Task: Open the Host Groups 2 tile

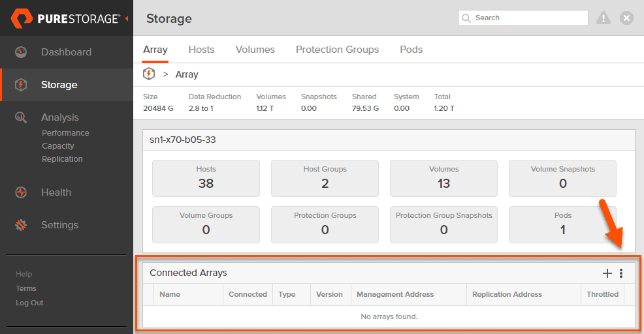Action: point(325,178)
